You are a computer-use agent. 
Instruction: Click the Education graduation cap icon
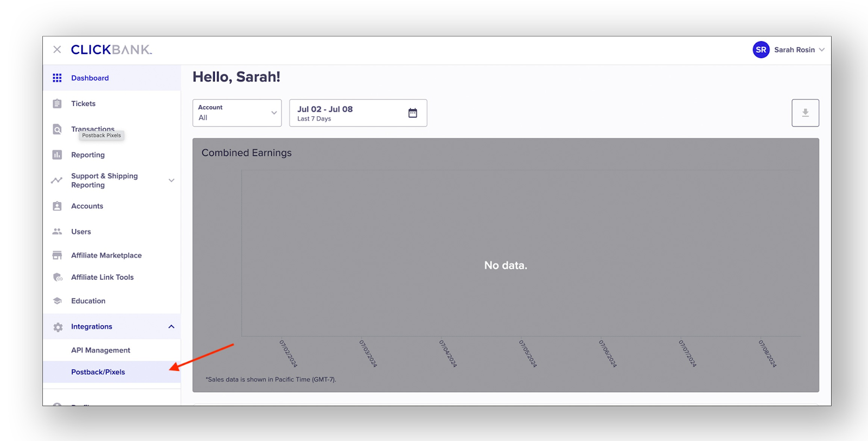pos(57,301)
